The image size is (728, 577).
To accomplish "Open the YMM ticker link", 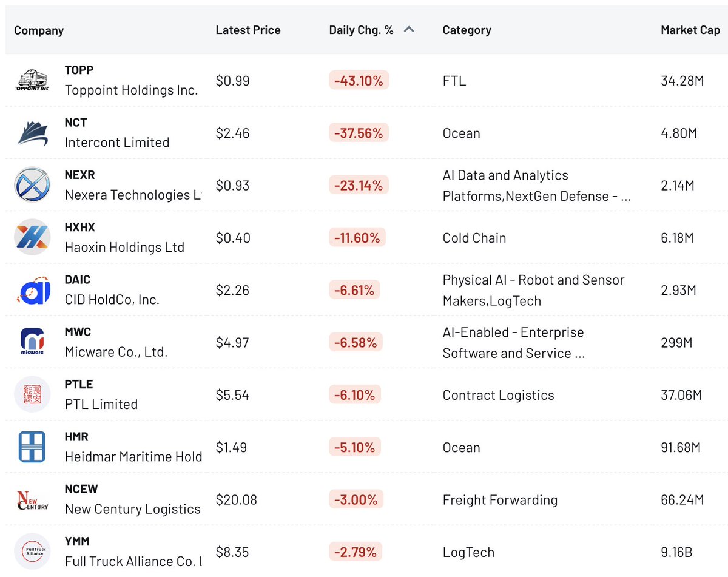I will coord(77,541).
